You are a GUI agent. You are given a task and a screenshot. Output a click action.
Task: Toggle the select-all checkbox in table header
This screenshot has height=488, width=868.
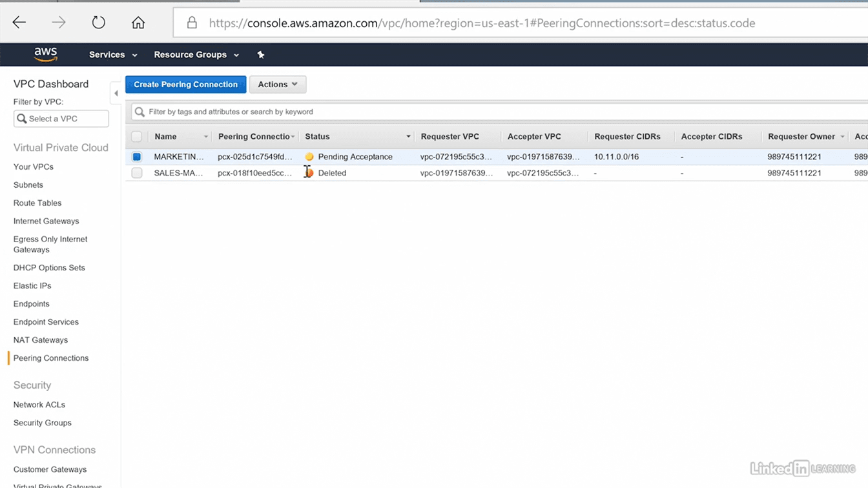(137, 137)
